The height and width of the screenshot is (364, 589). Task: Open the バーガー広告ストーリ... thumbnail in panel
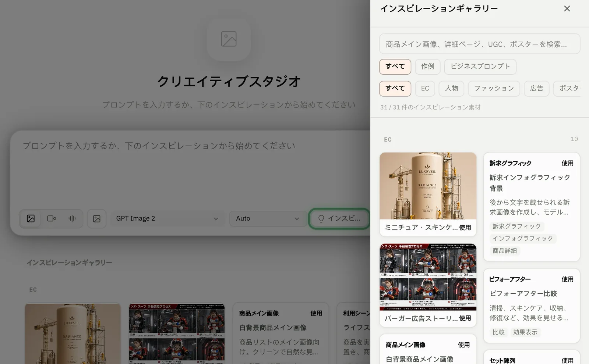[428, 277]
